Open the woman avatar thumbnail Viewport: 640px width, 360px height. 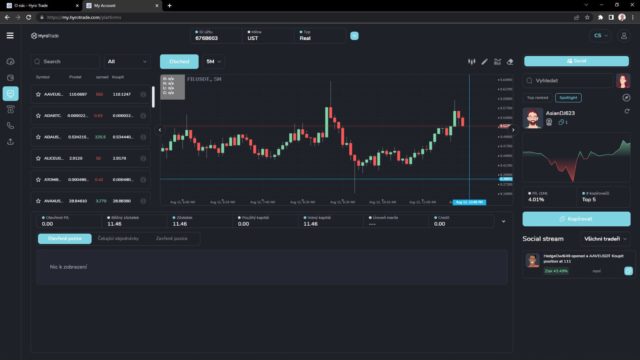[x=623, y=81]
